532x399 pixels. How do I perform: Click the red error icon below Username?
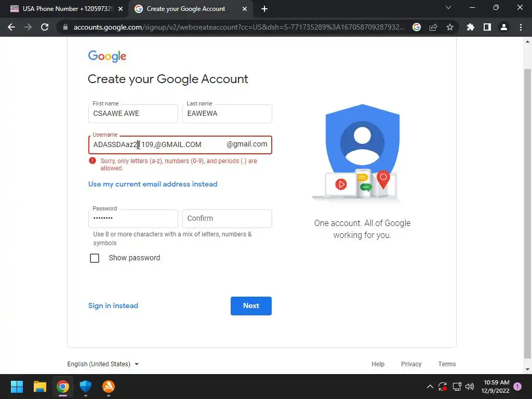point(92,161)
